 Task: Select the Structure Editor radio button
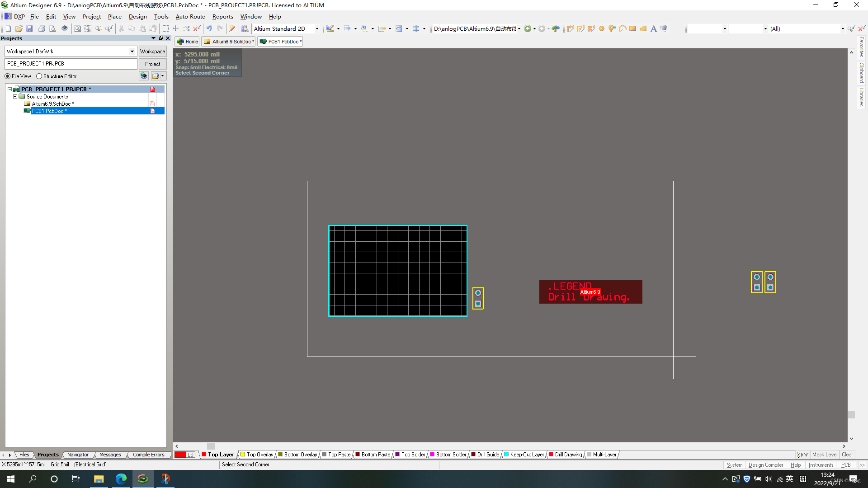click(39, 76)
